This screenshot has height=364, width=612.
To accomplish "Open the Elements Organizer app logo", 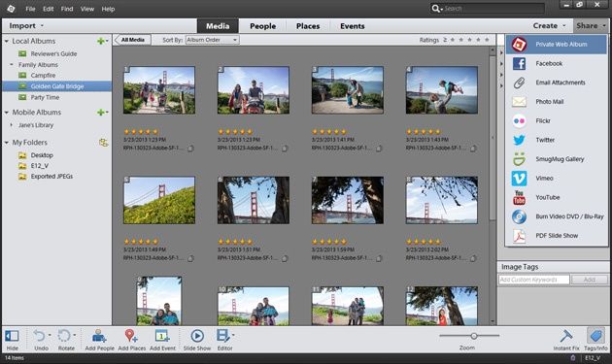I will tap(11, 9).
